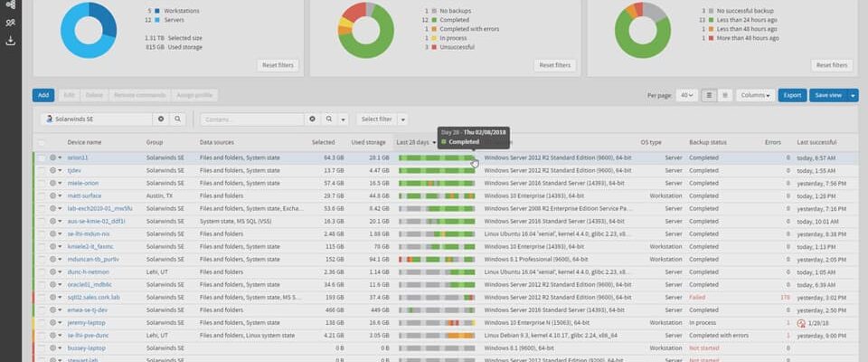
Task: Check the matt-surface row checkbox
Action: click(x=42, y=195)
